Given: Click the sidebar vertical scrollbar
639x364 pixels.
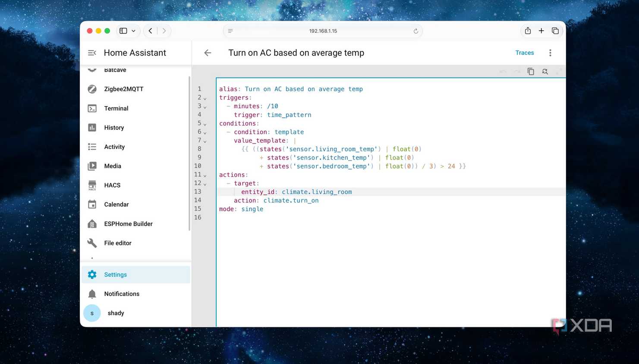Looking at the screenshot, I should 189,154.
